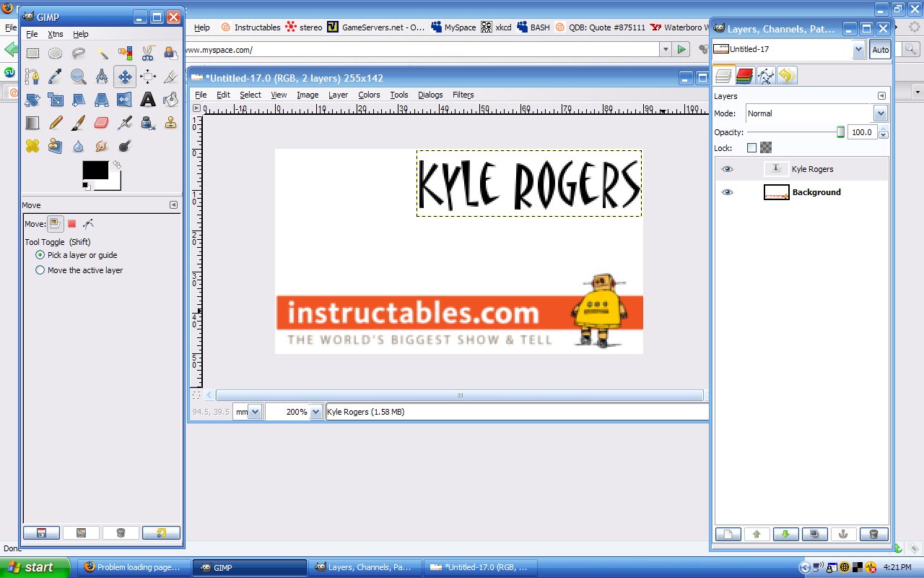Viewport: 924px width, 578px height.
Task: Select the Dodge/Burn tool
Action: pyautogui.click(x=125, y=145)
